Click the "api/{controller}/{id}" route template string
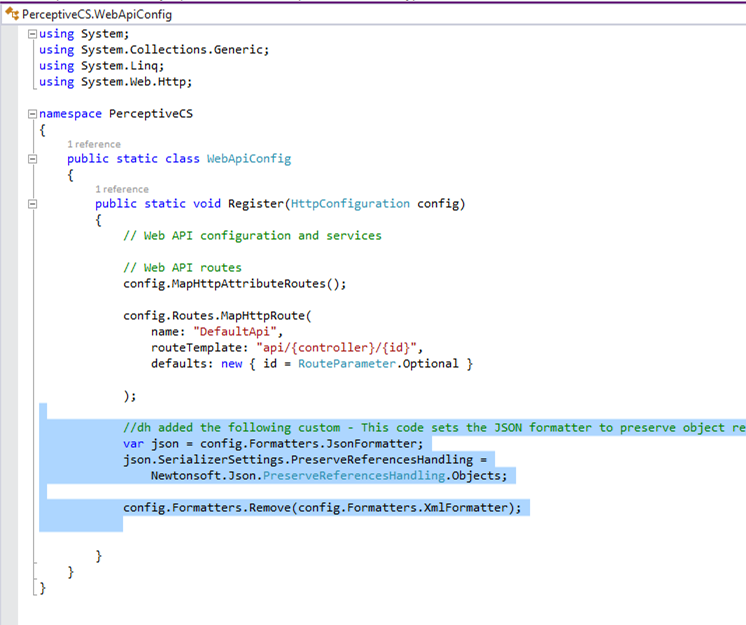This screenshot has height=625, width=746. (x=337, y=348)
